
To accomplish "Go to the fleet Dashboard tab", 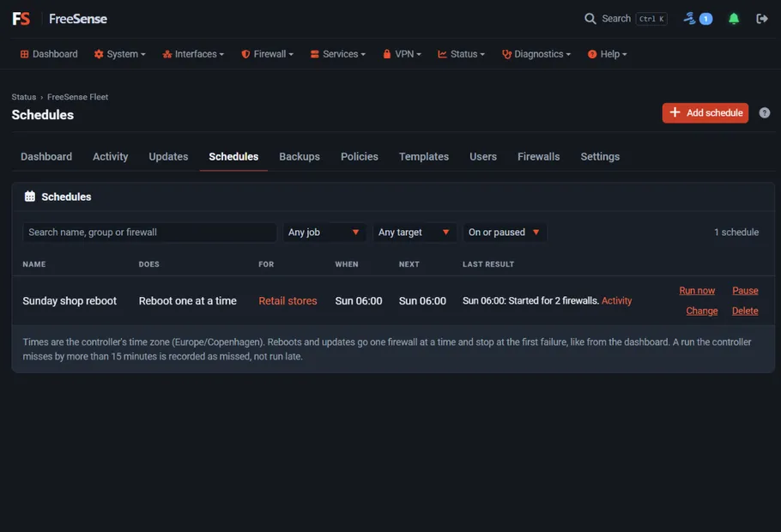I will coord(46,156).
